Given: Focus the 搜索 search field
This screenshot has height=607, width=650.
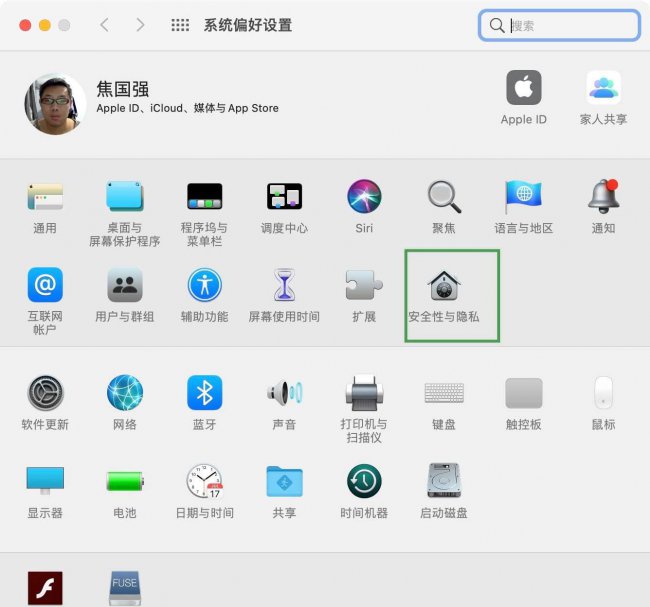Looking at the screenshot, I should point(559,26).
